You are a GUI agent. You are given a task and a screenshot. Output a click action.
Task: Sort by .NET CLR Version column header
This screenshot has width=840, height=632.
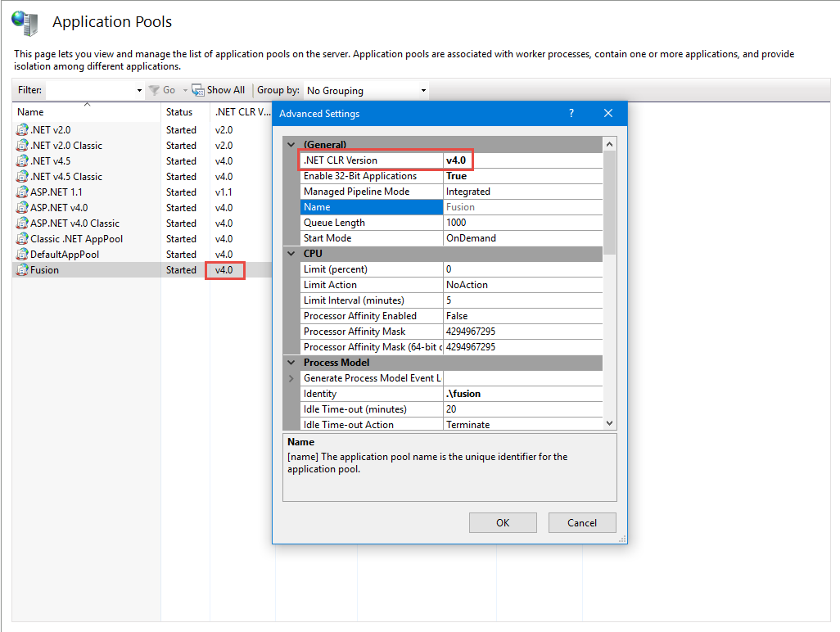242,112
